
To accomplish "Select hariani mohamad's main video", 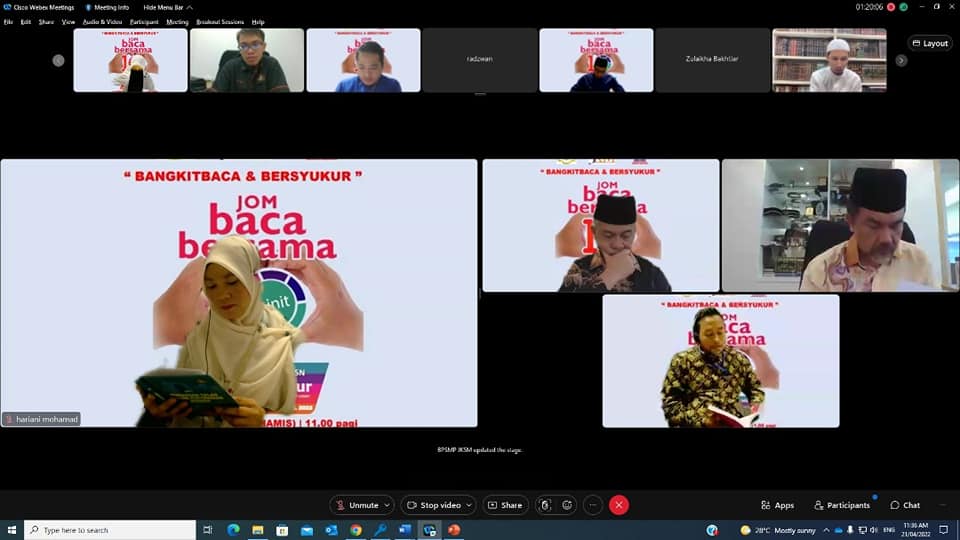I will tap(239, 293).
